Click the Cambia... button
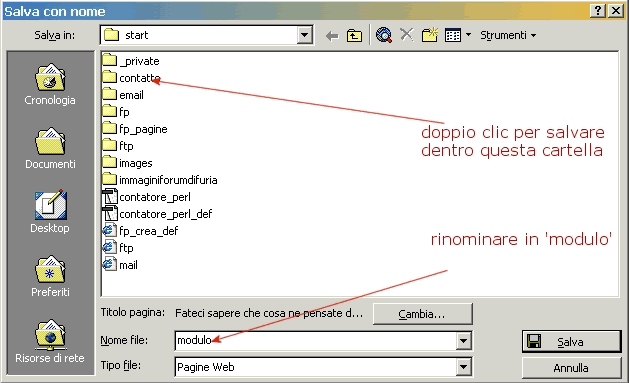Viewport: 629px width, 383px height. tap(422, 314)
